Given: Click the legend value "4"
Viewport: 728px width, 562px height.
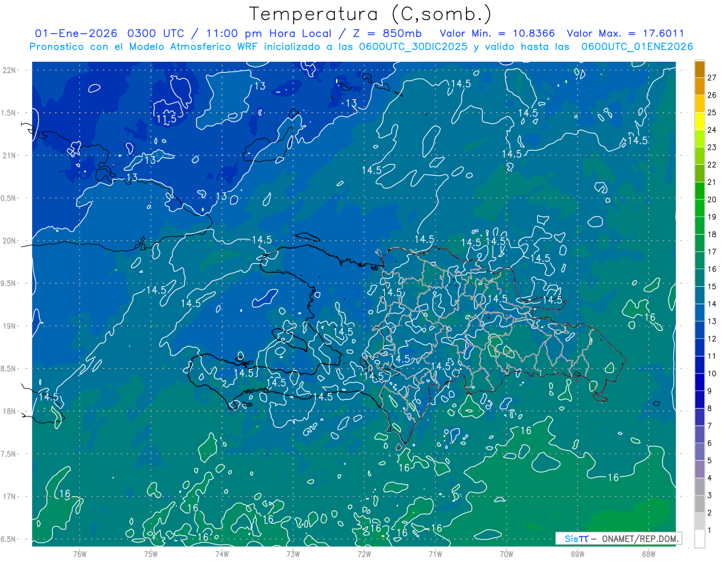Looking at the screenshot, I should 710,478.
